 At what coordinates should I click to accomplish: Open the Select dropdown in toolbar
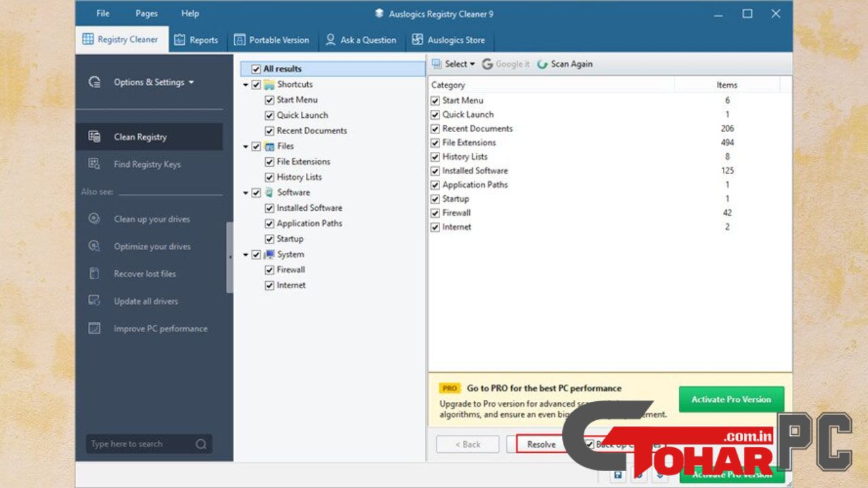453,64
